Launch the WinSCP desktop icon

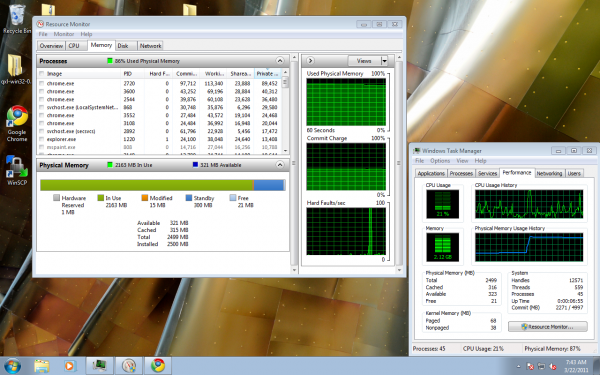(17, 170)
